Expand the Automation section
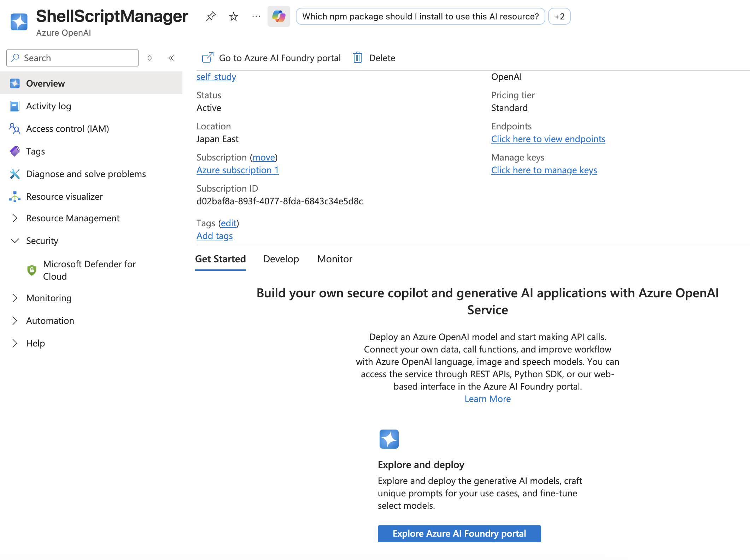 coord(15,321)
